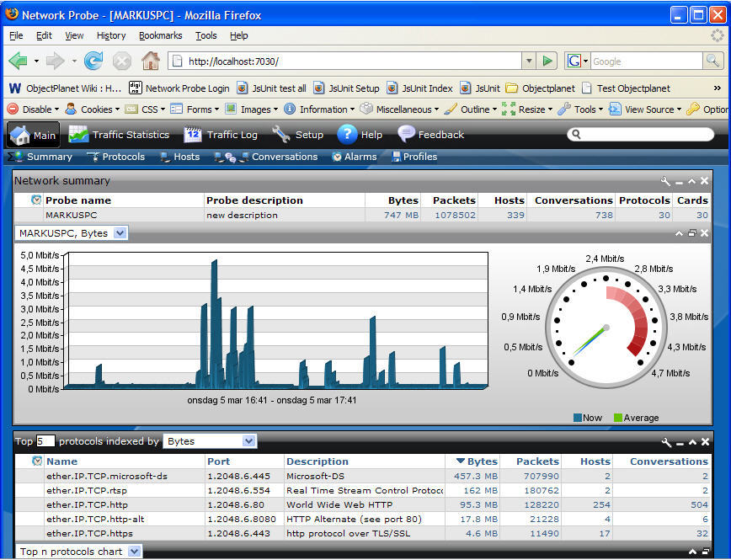This screenshot has height=560, width=731.
Task: Click the Firefox Home icon
Action: point(150,61)
